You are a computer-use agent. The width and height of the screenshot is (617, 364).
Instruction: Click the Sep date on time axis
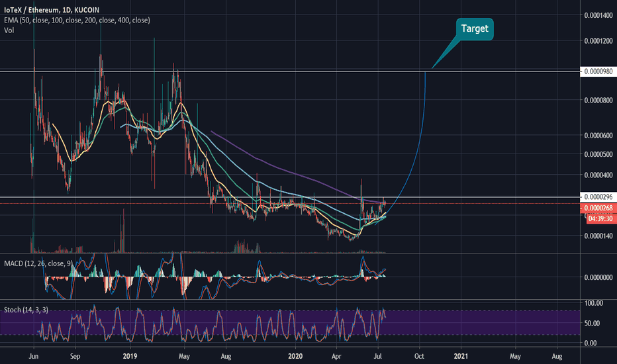tap(75, 356)
